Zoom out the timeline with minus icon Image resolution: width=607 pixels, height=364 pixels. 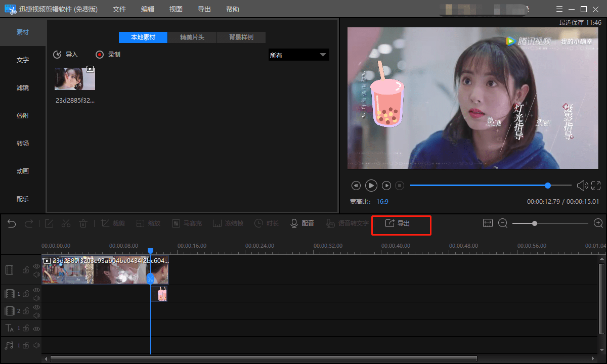point(503,223)
